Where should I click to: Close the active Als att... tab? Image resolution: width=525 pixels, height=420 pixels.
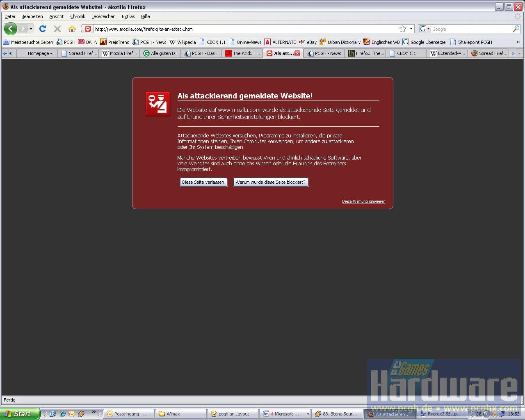coord(297,53)
